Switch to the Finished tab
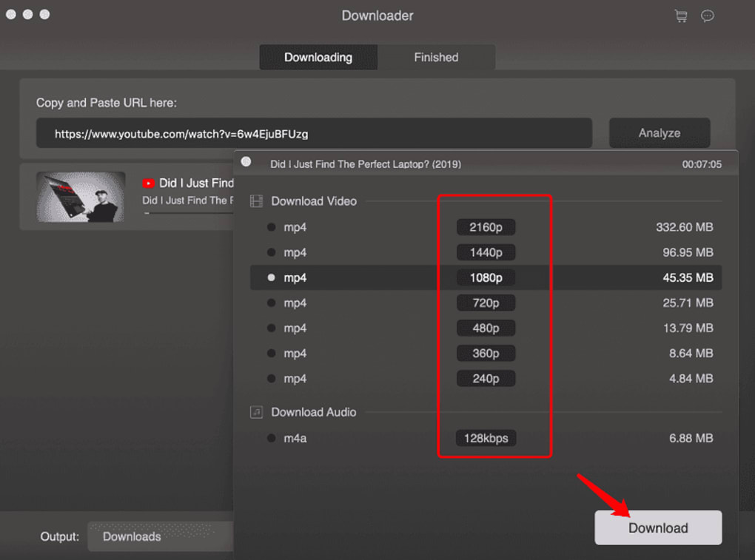 pyautogui.click(x=436, y=58)
